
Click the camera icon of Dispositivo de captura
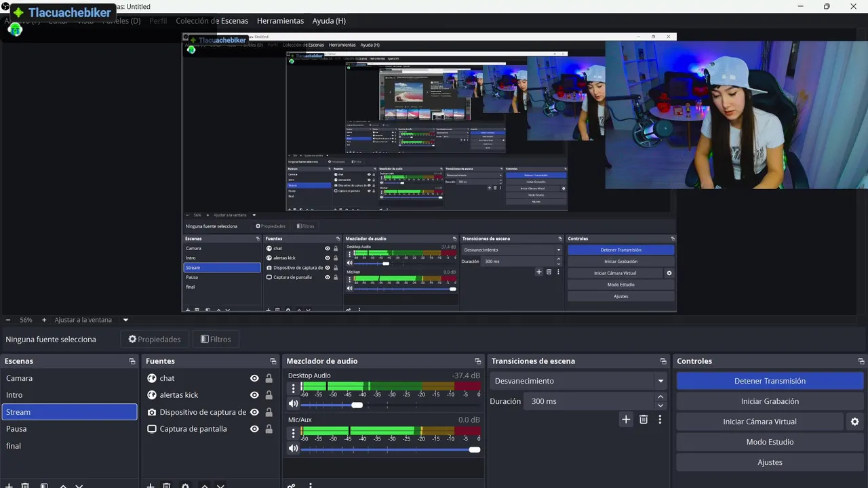pos(152,412)
